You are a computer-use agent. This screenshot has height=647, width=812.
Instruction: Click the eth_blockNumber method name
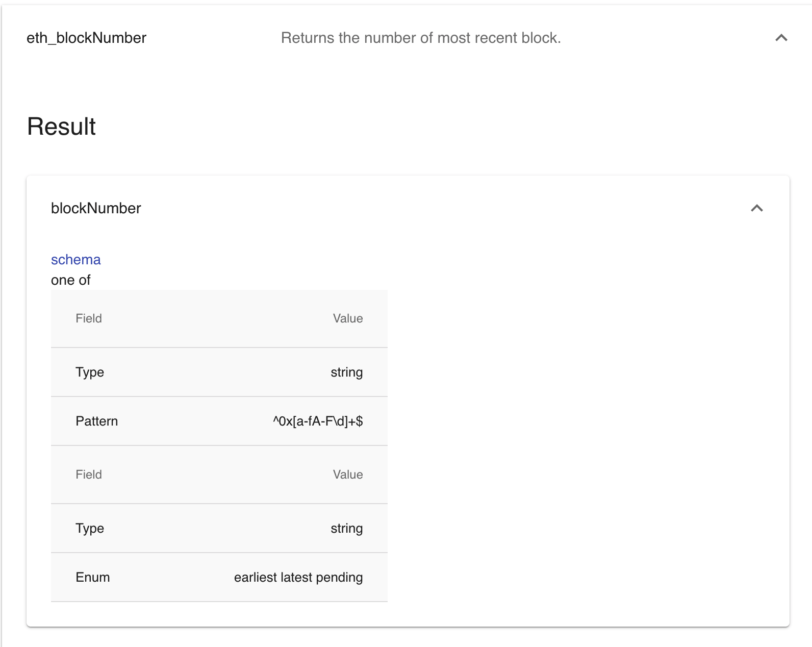point(86,38)
